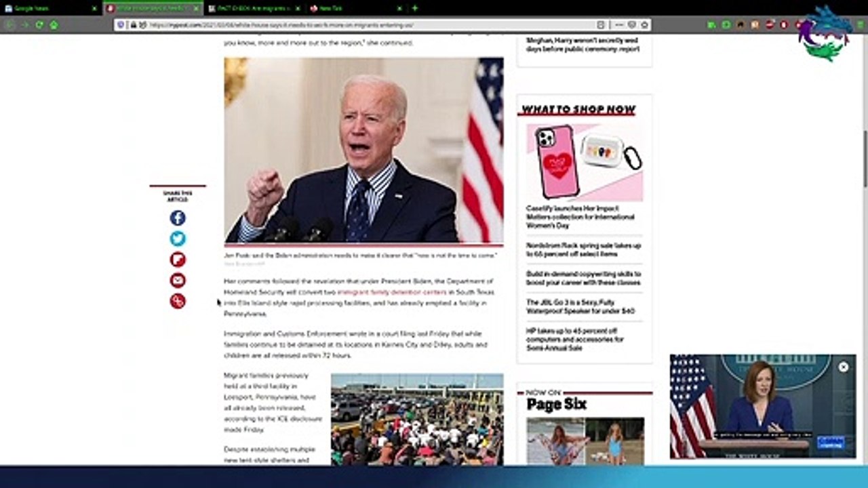868x488 pixels.
Task: Share the article on Twitter
Action: 178,239
